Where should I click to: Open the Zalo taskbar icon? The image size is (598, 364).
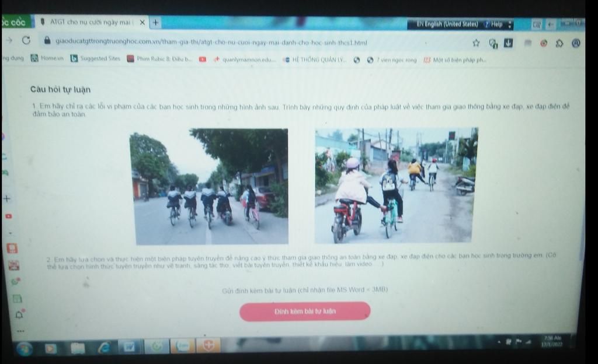(183, 346)
